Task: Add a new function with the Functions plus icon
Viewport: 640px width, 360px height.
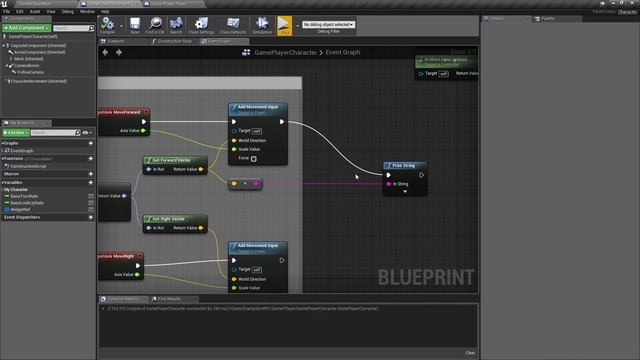Action: tap(91, 158)
